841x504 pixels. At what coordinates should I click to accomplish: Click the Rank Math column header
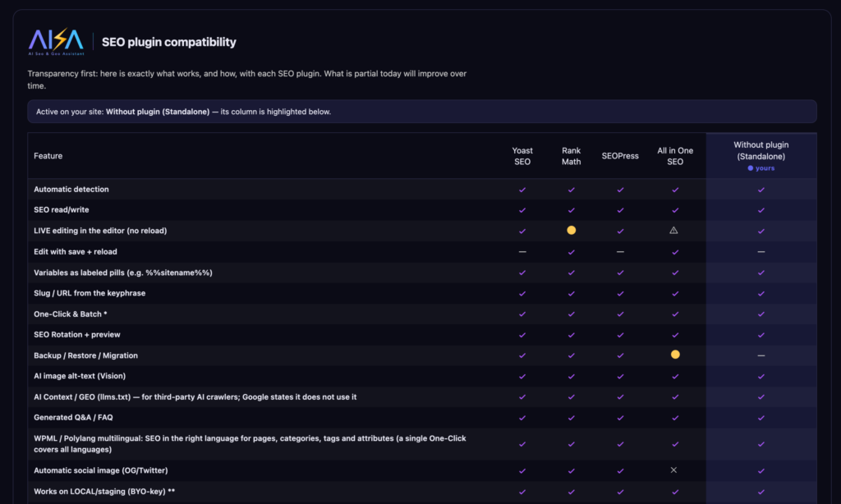[x=572, y=156]
